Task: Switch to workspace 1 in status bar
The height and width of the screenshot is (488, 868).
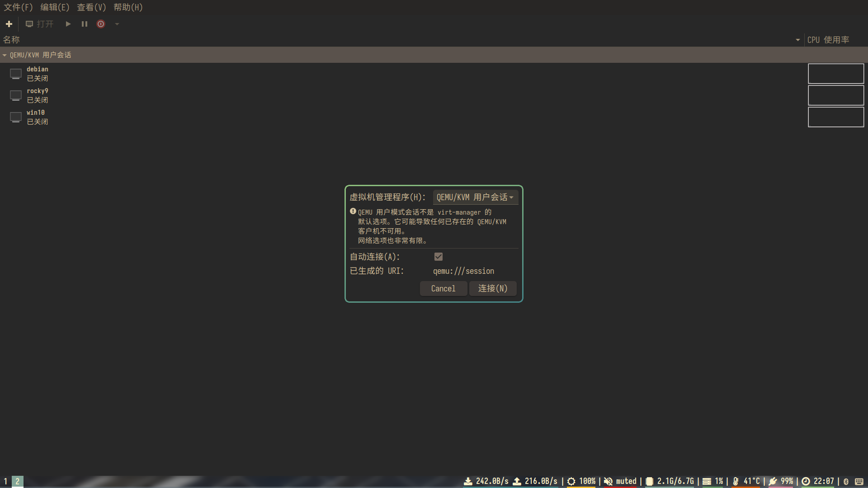Action: click(5, 481)
